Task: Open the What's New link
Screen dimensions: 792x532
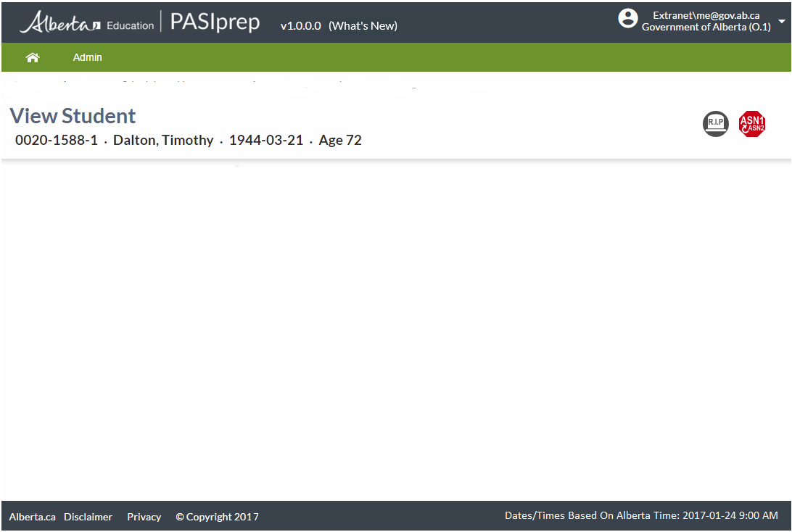Action: tap(363, 25)
